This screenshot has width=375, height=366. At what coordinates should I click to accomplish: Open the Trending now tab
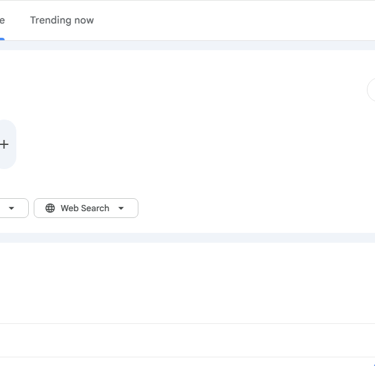pyautogui.click(x=62, y=20)
